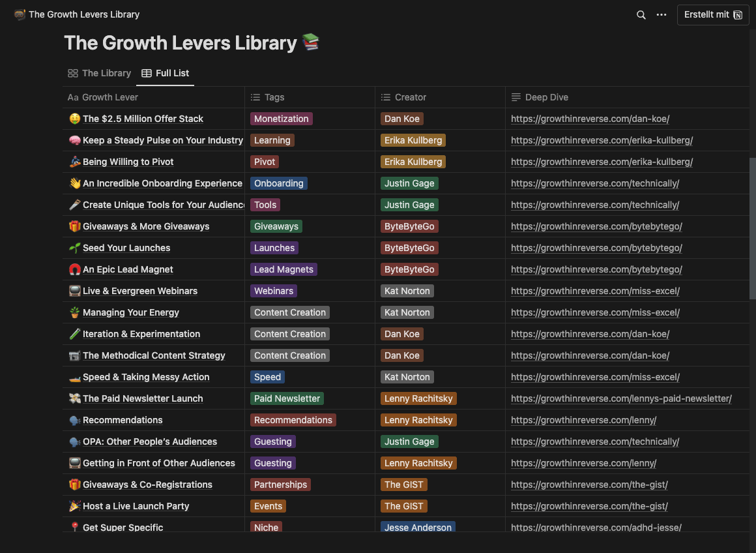The image size is (756, 553).
Task: Click the speaking head emoji of Recommendations row
Action: tap(74, 421)
